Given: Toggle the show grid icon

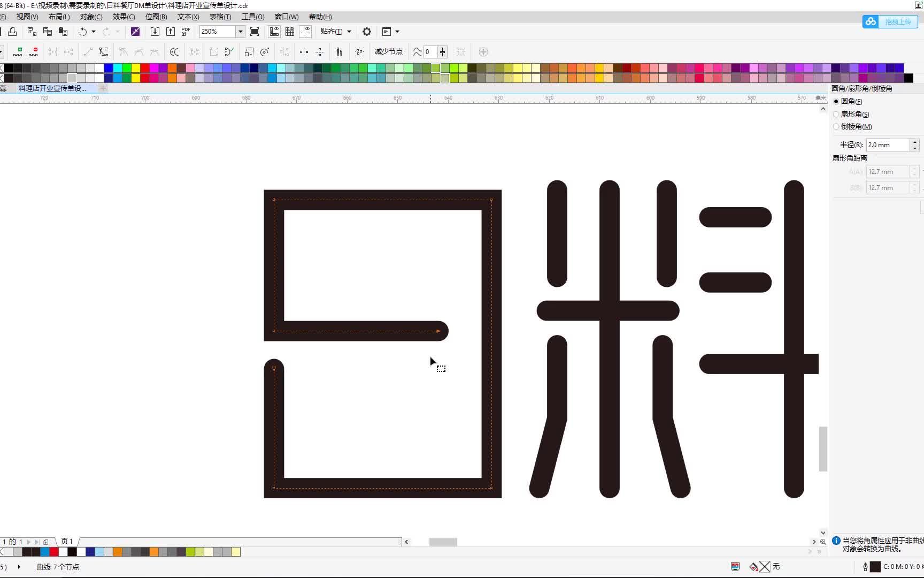Looking at the screenshot, I should click(289, 32).
